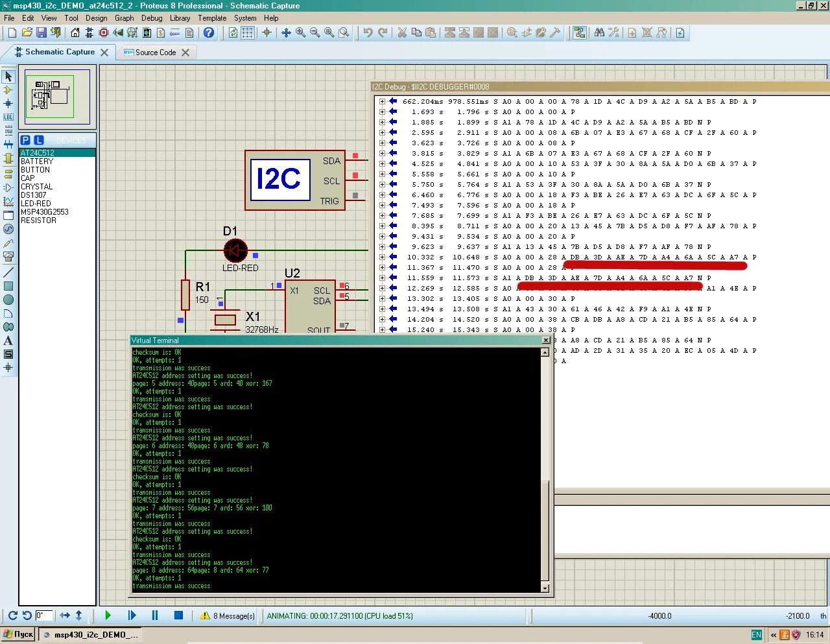Click the Rotate Clockwise icon at bottom
The image size is (830, 644).
12,615
